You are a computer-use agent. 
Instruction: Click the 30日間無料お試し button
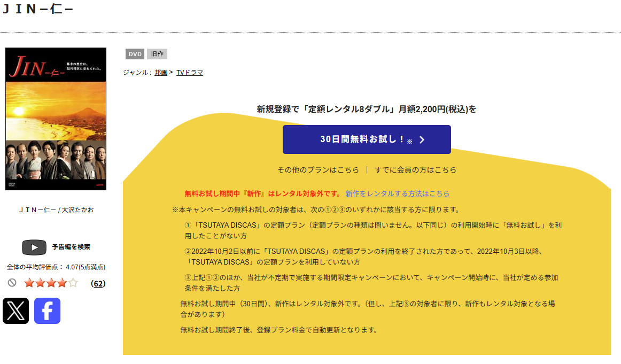pyautogui.click(x=367, y=140)
